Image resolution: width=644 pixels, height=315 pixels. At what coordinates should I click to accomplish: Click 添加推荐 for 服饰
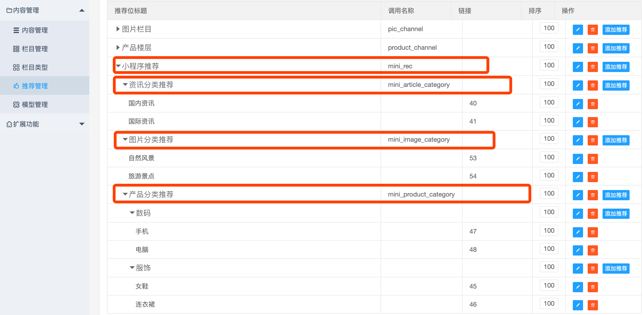pyautogui.click(x=616, y=269)
